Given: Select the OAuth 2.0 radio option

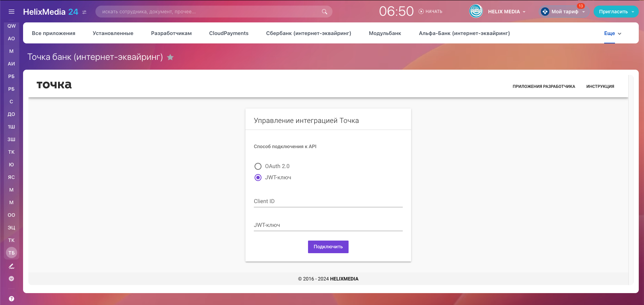Looking at the screenshot, I should [x=258, y=166].
